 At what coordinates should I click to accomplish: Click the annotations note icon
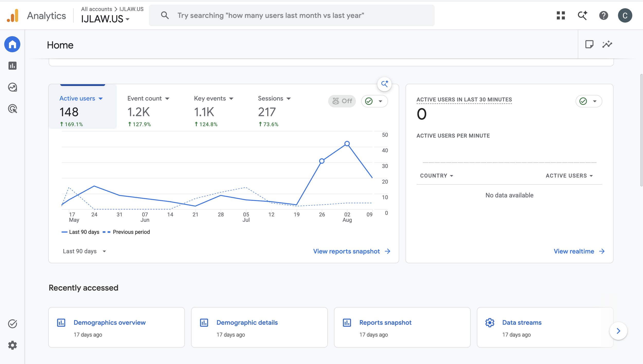click(589, 44)
